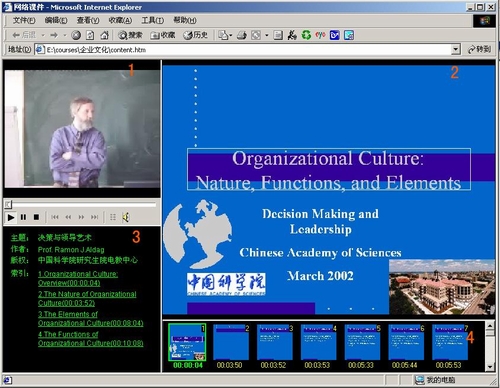Pause the lecture video
This screenshot has height=388, width=500.
[x=23, y=217]
